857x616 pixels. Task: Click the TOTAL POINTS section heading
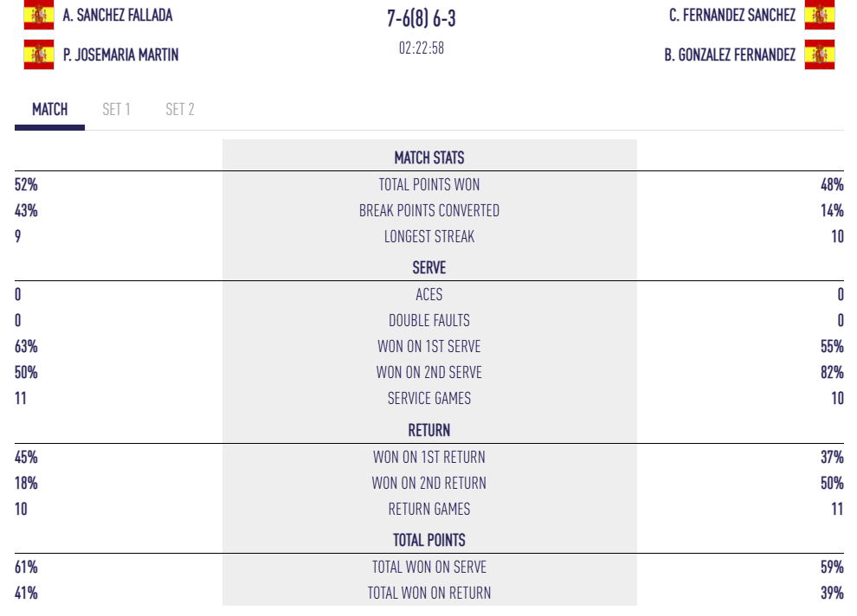429,540
